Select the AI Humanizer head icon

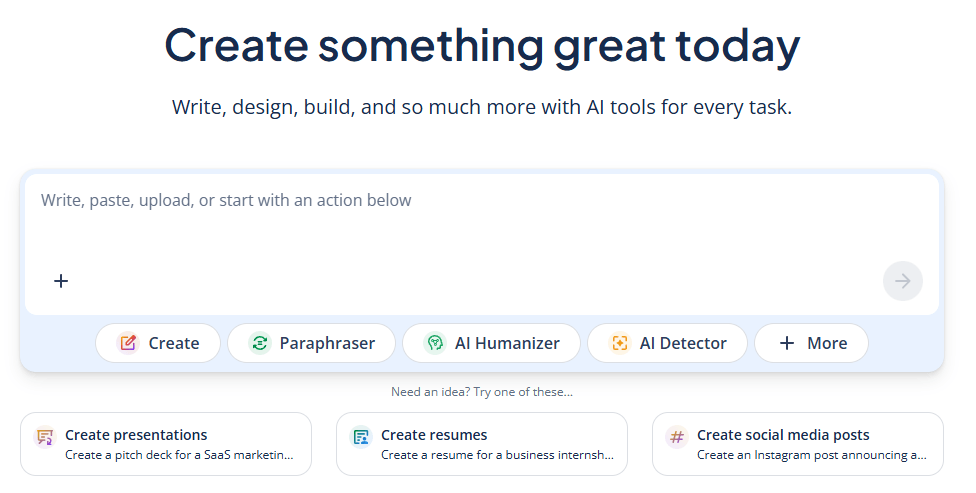(434, 343)
